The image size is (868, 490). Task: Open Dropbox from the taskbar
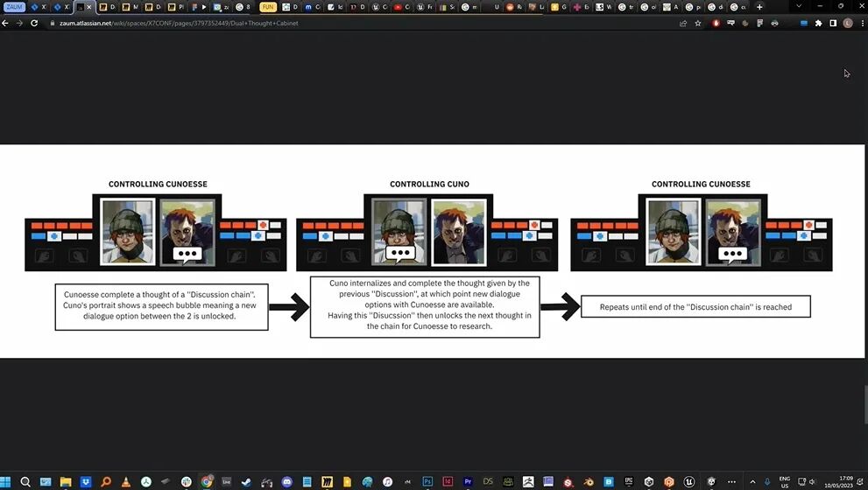pyautogui.click(x=86, y=482)
